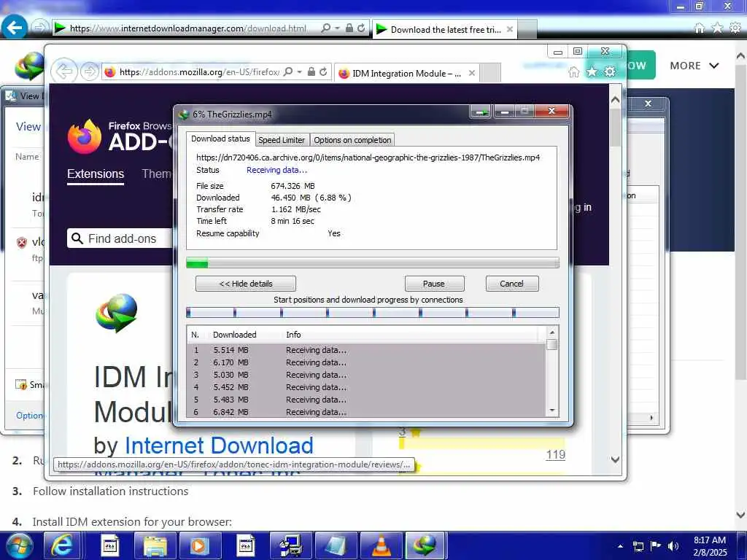The width and height of the screenshot is (747, 560).
Task: Click search magnifier in internetdownloadmanager.com address bar
Action: pos(326,28)
